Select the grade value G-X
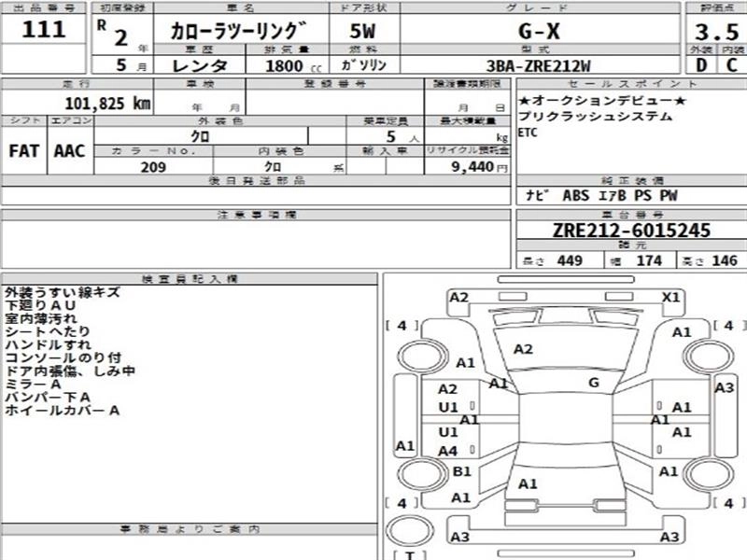The height and width of the screenshot is (560, 747). [x=539, y=32]
